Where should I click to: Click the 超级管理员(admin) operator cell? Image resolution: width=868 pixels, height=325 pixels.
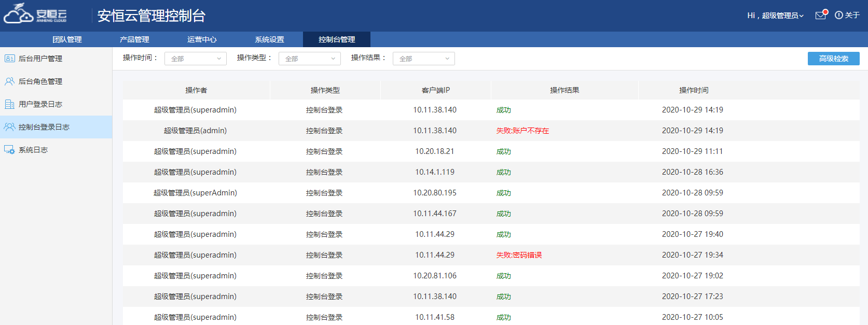click(195, 131)
